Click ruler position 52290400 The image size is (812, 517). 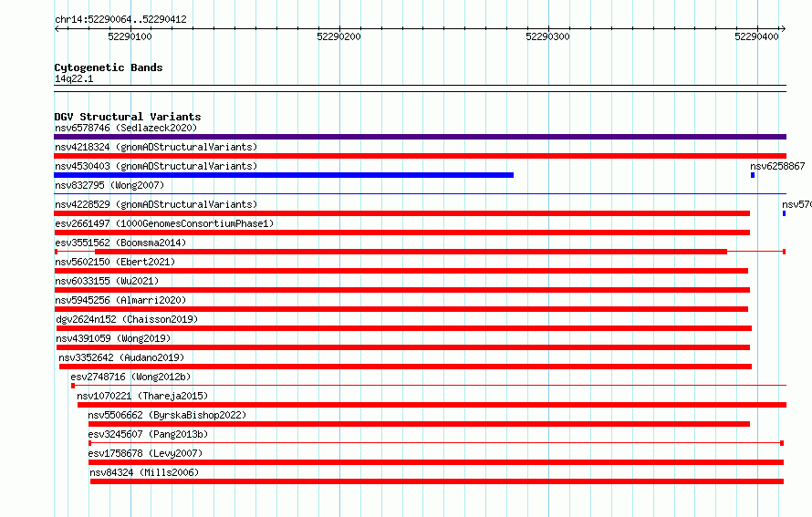coord(756,36)
